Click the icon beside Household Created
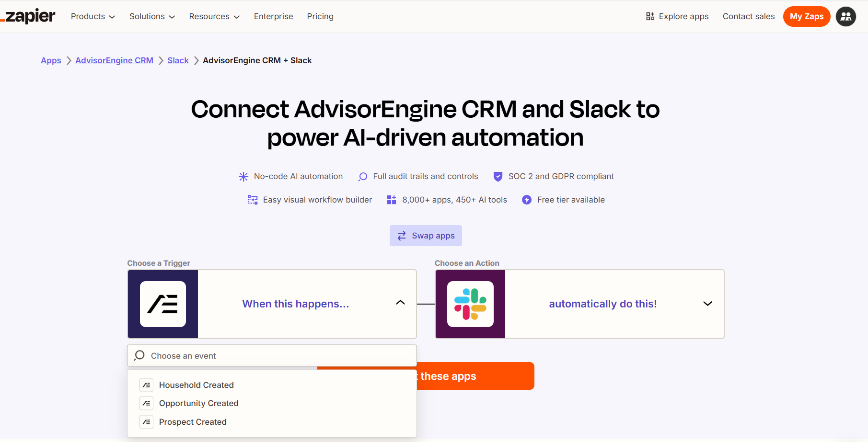This screenshot has width=868, height=442. coord(147,385)
